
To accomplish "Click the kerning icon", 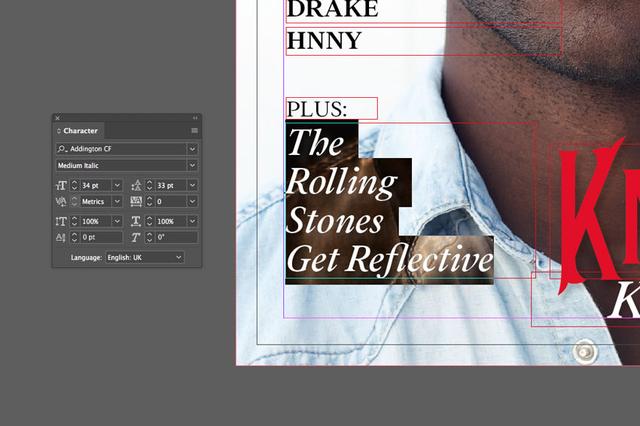I will [61, 202].
